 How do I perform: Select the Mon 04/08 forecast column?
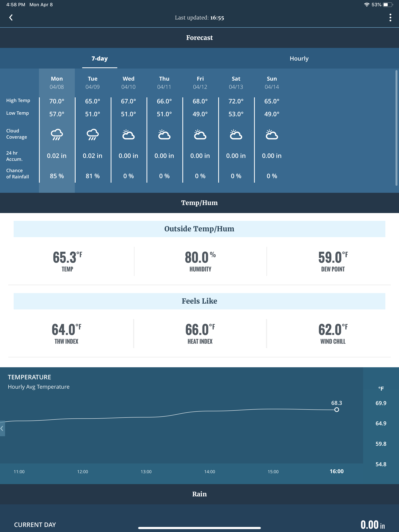57,83
